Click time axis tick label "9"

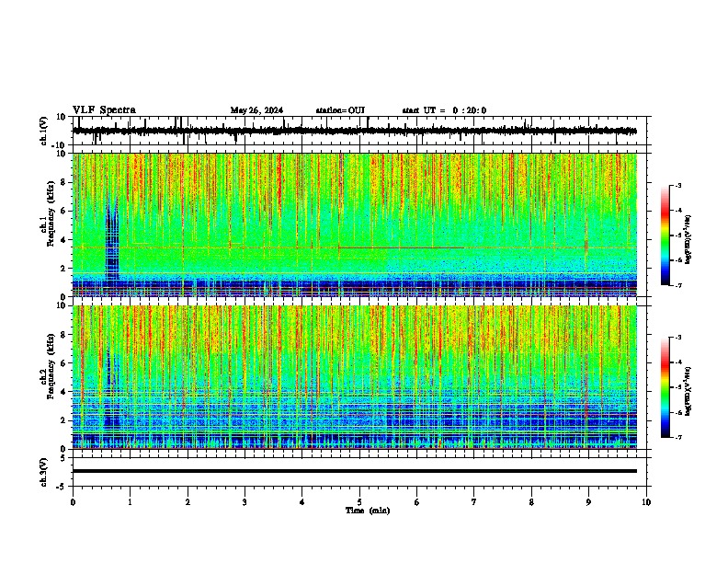(x=588, y=502)
